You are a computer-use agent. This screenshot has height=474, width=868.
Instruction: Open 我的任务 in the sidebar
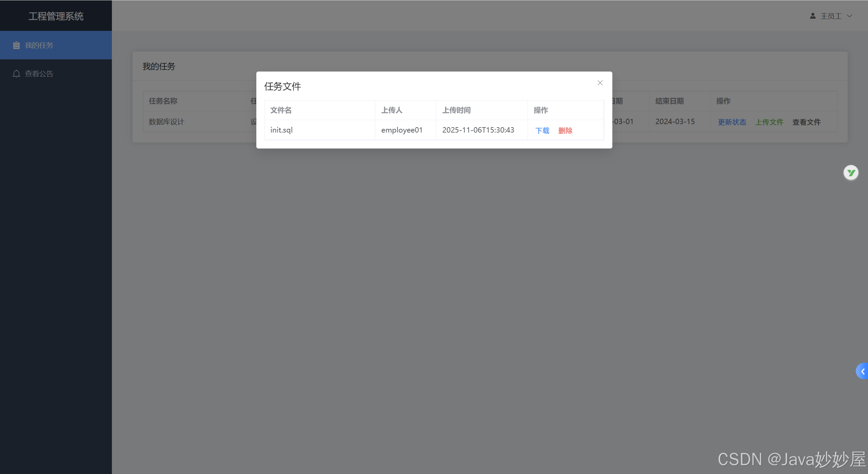[56, 45]
